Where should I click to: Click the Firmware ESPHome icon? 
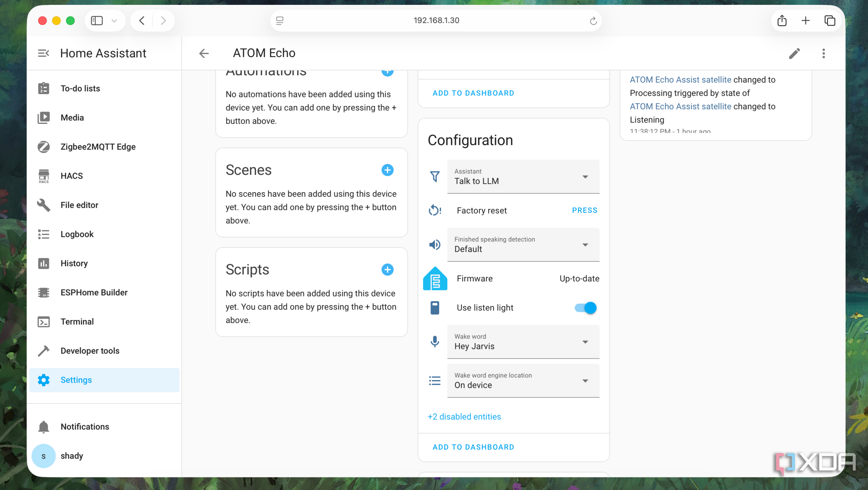pyautogui.click(x=435, y=279)
